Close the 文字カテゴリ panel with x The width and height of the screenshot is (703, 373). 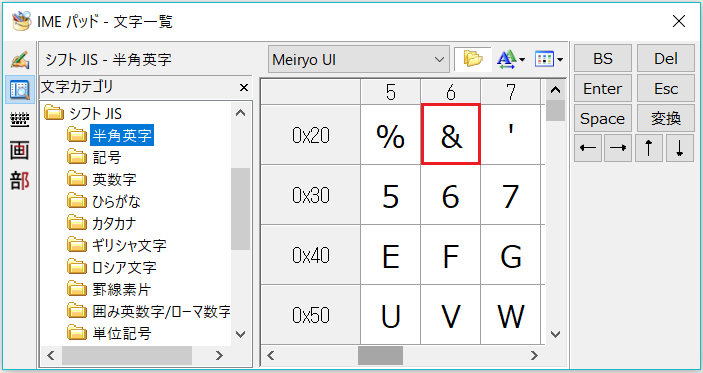click(x=244, y=87)
